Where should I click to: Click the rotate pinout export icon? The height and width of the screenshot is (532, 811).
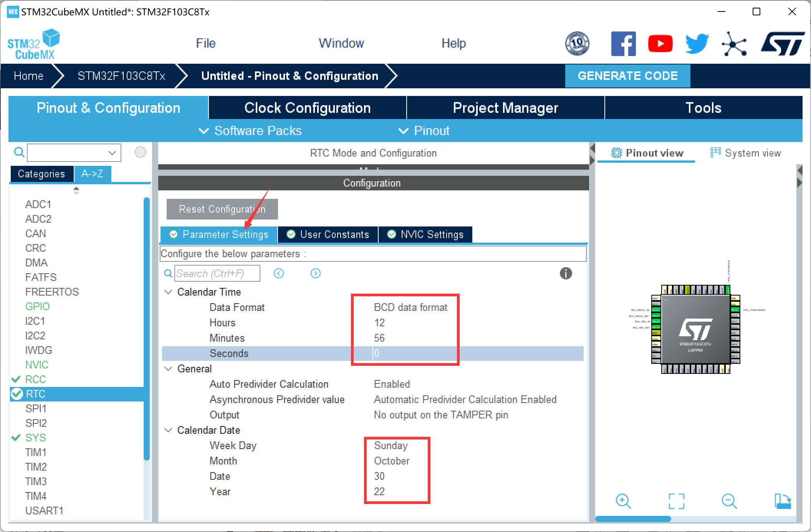(x=782, y=501)
